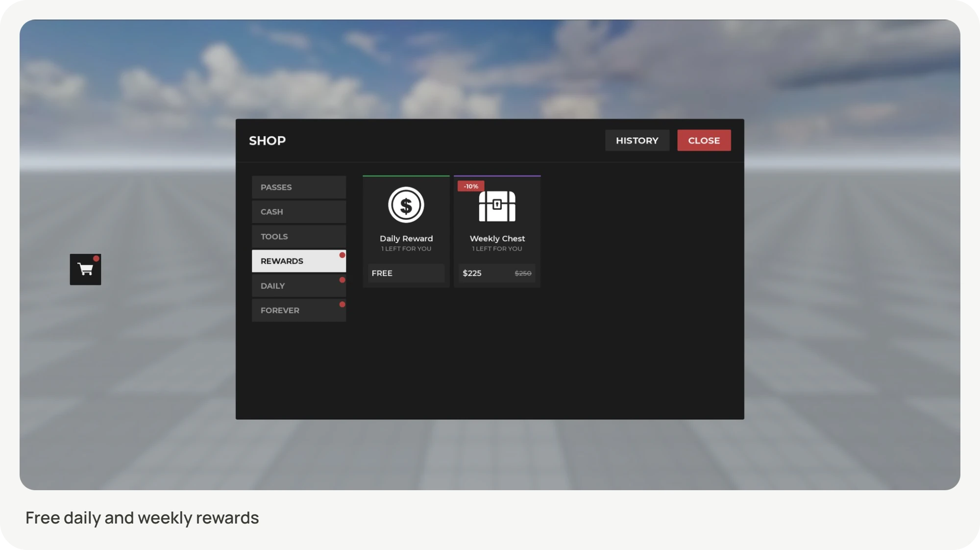Switch to the Cash category
The width and height of the screenshot is (980, 550).
(x=299, y=212)
